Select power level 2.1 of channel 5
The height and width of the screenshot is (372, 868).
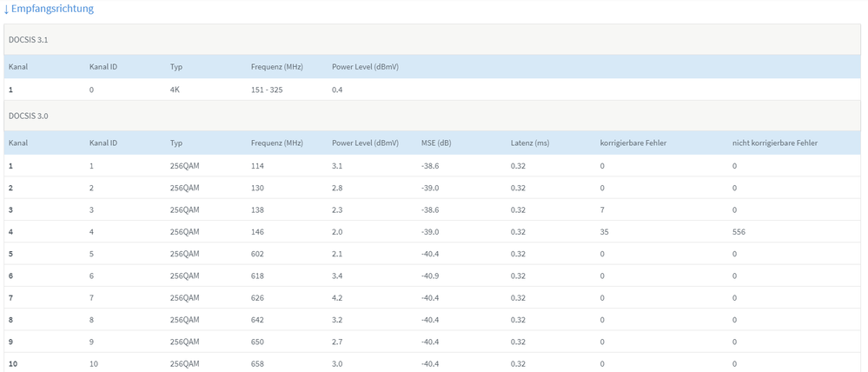tap(337, 254)
